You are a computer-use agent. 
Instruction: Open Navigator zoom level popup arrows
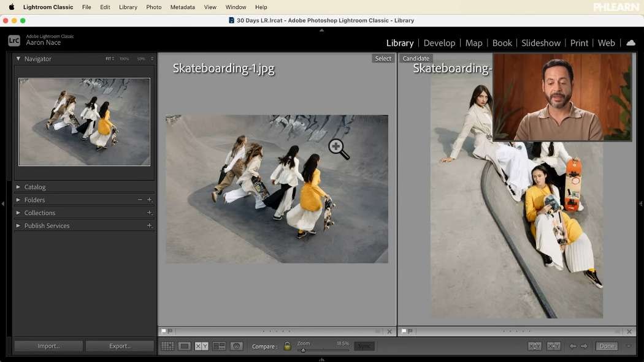pyautogui.click(x=152, y=59)
